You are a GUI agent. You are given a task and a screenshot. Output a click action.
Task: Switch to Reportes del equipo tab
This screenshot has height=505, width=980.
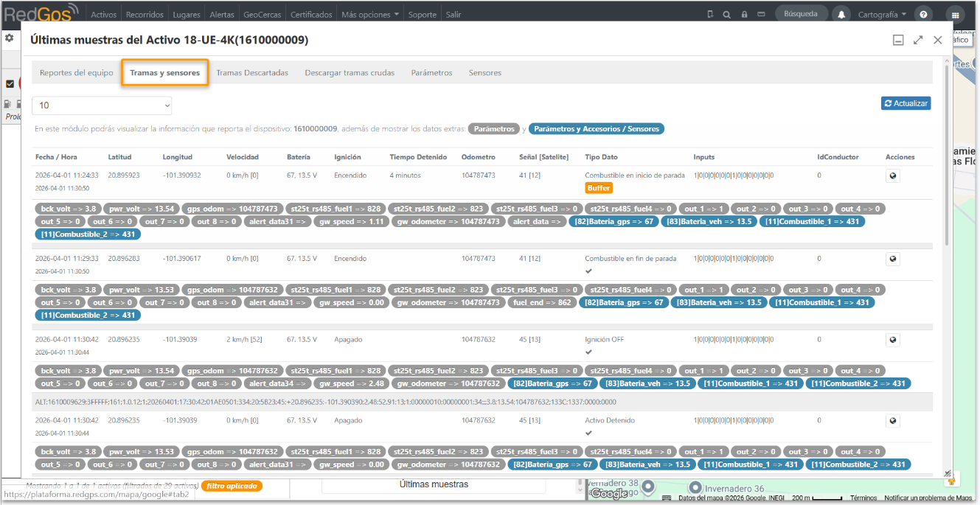77,73
